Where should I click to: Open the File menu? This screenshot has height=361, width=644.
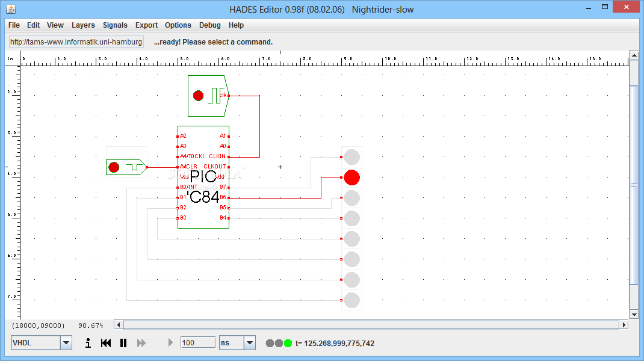click(14, 25)
